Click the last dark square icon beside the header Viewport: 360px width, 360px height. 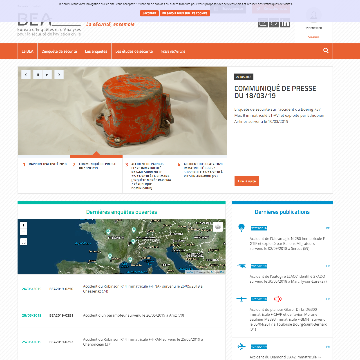(285, 23)
